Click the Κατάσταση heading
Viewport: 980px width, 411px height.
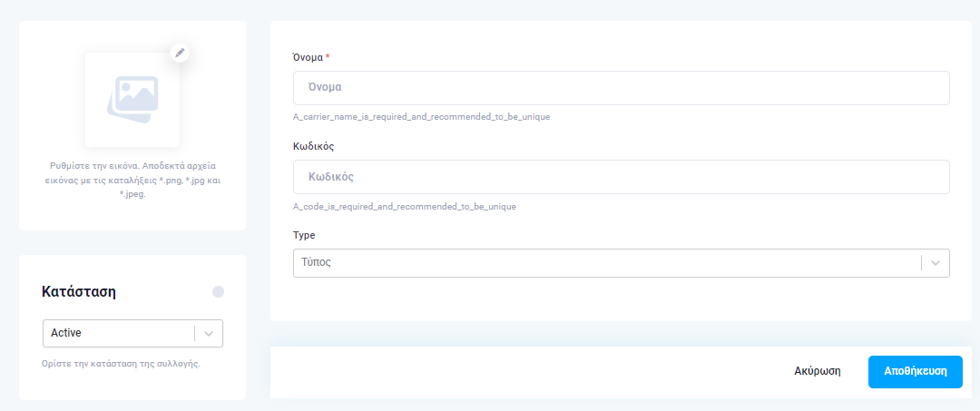click(79, 292)
